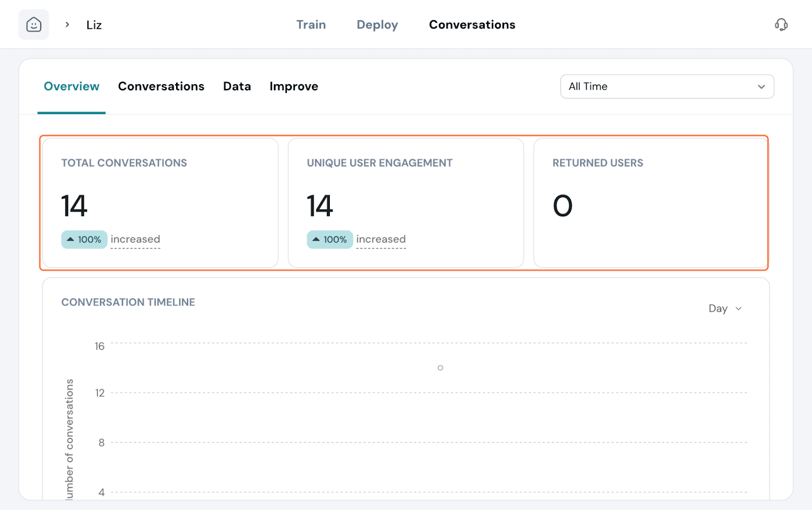Click the 'increased' text under Total Conversations
812x510 pixels.
136,240
